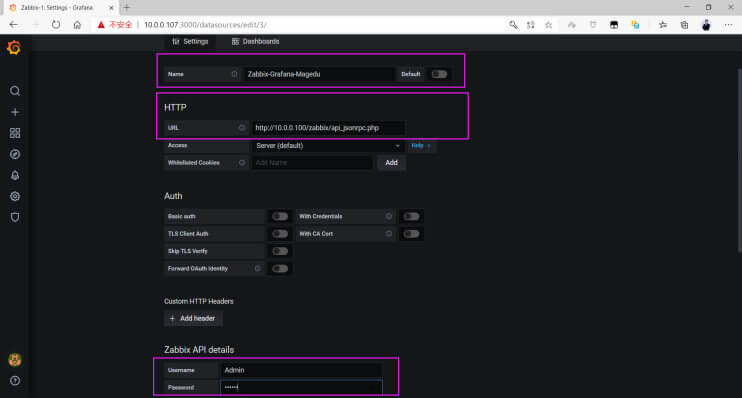The height and width of the screenshot is (398, 742).
Task: Open the Dashboards grid icon in the sidebar
Action: pos(15,133)
